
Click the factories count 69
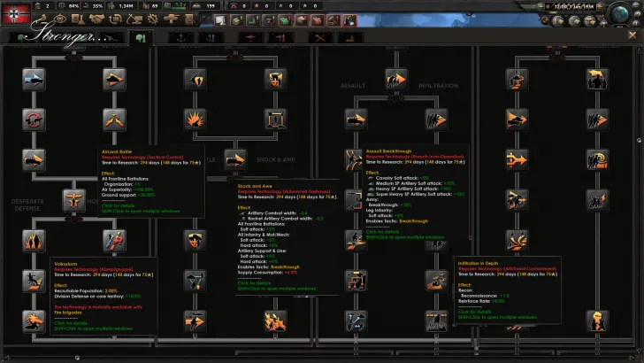click(x=150, y=6)
